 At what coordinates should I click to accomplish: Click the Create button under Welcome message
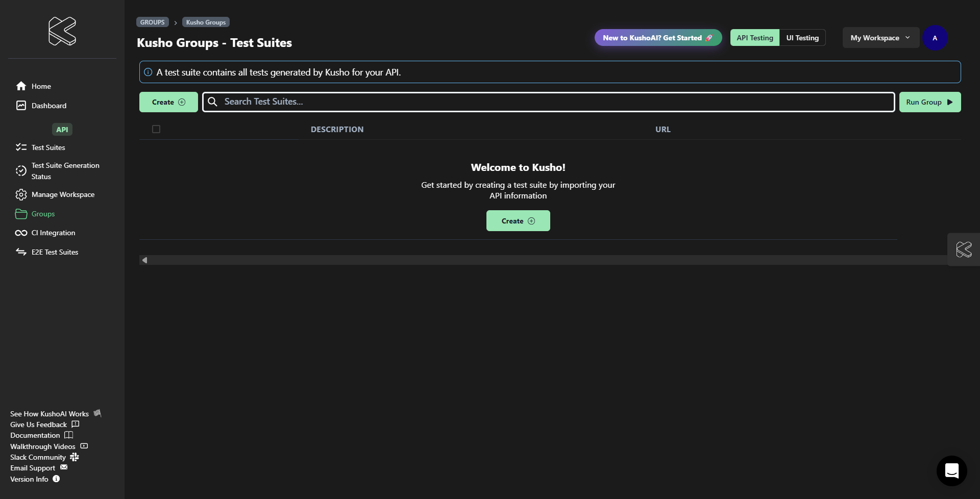point(518,221)
